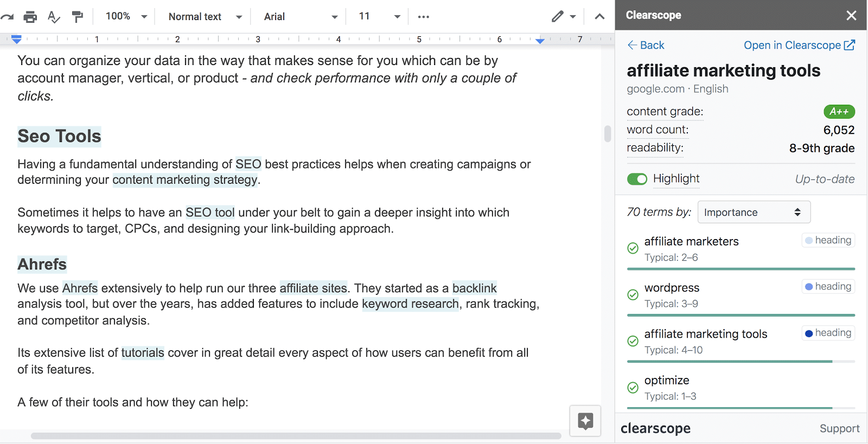Click the optimize term name
868x444 pixels.
(x=667, y=381)
